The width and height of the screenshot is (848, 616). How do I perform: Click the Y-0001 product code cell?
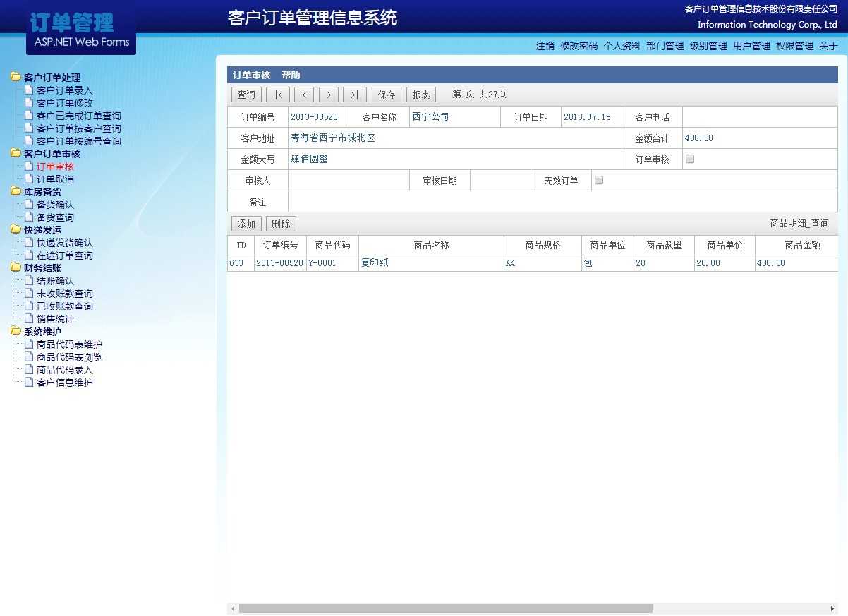coord(332,263)
